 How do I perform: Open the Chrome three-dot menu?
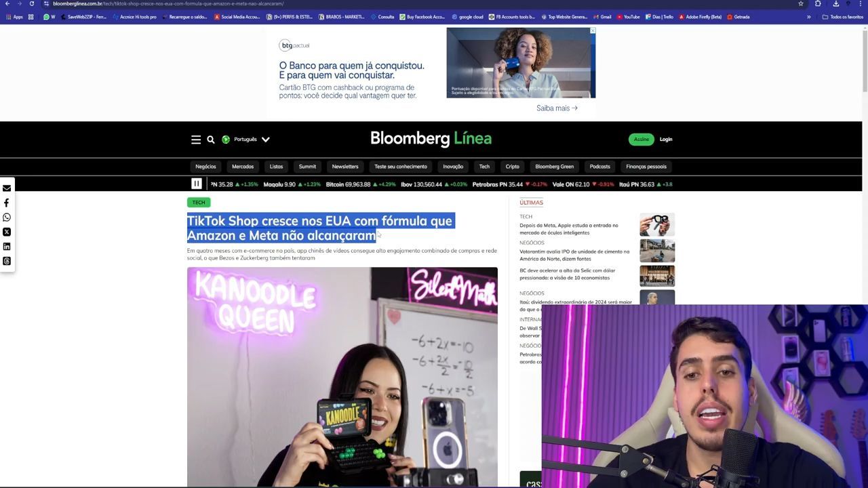click(861, 3)
